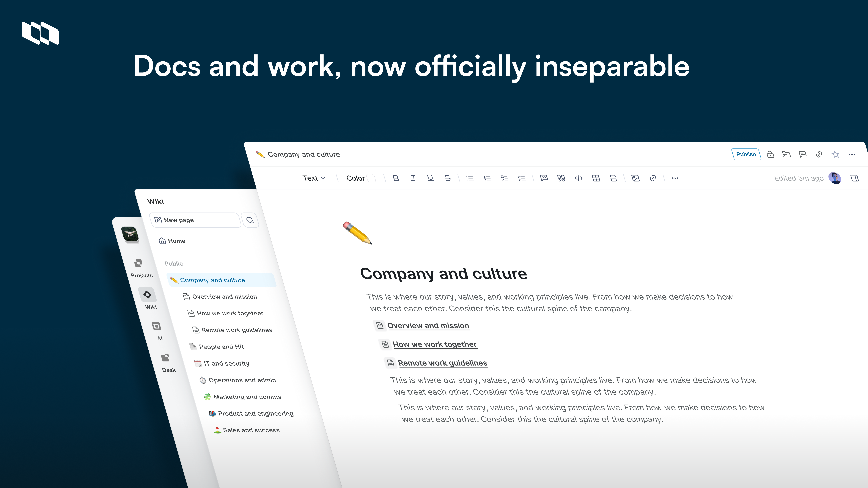This screenshot has width=868, height=488.
Task: Click the wiki search icon
Action: point(250,220)
